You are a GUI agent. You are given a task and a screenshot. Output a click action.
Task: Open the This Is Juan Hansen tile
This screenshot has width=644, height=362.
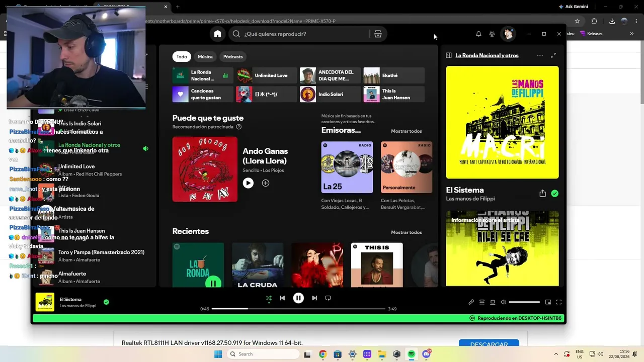point(394,94)
